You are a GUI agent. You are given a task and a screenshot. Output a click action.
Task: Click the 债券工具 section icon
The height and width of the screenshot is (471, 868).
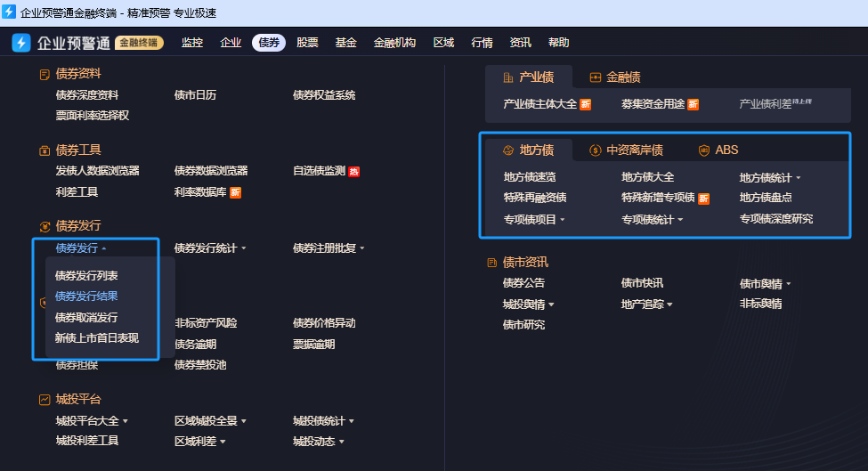click(x=45, y=150)
